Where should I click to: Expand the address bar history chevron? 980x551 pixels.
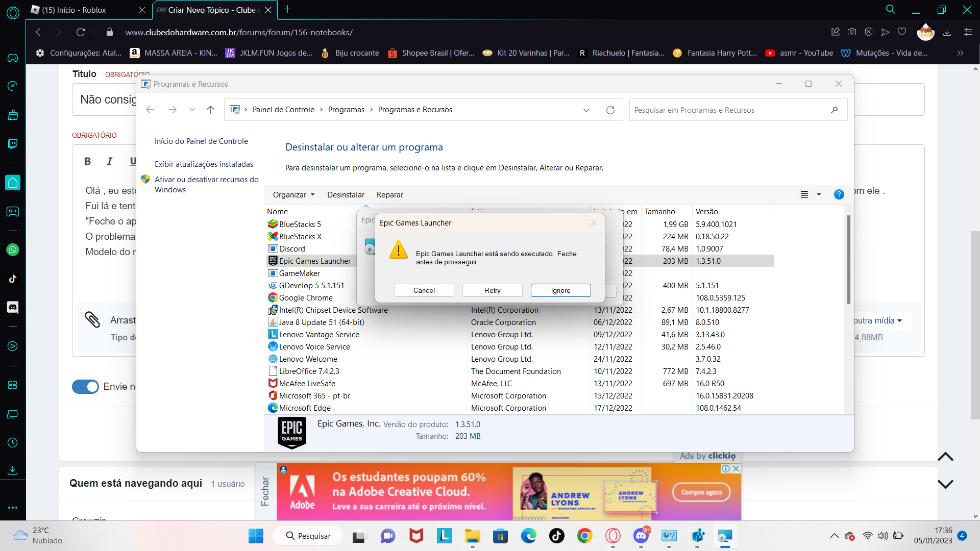(586, 110)
